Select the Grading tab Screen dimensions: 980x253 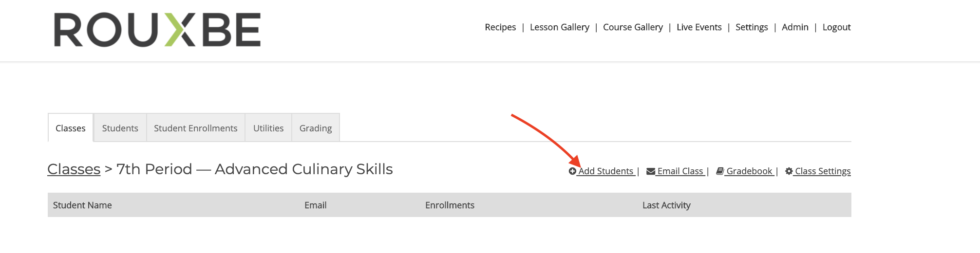(x=316, y=128)
